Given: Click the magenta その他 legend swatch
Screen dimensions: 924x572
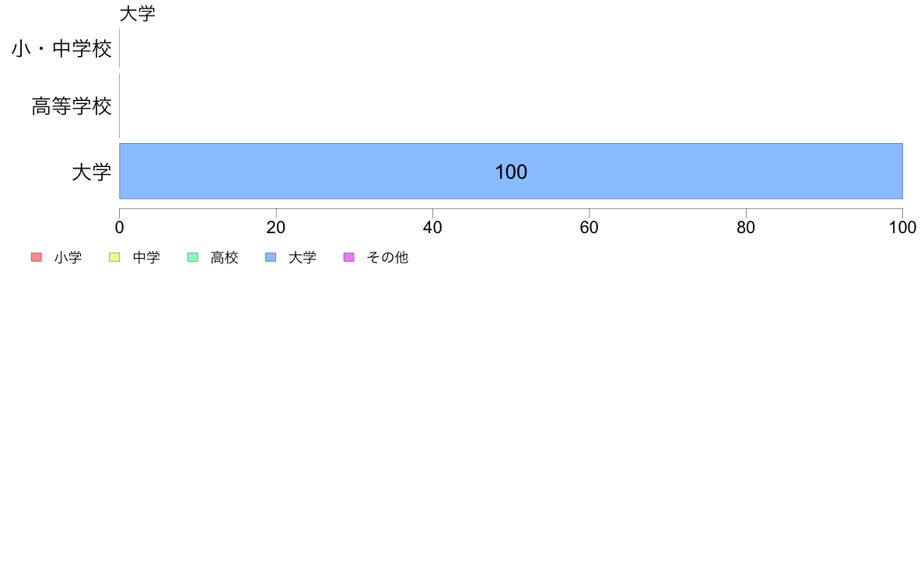Looking at the screenshot, I should click(x=349, y=257).
